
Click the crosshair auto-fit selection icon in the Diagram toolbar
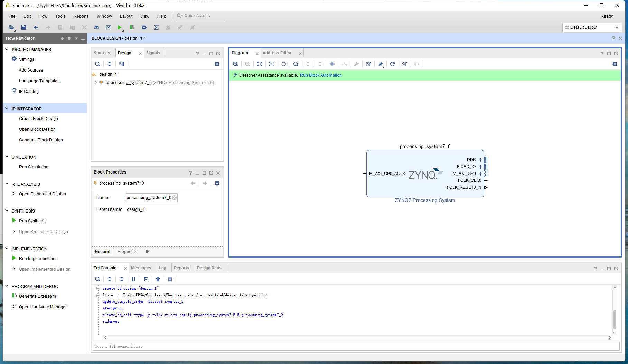point(284,64)
